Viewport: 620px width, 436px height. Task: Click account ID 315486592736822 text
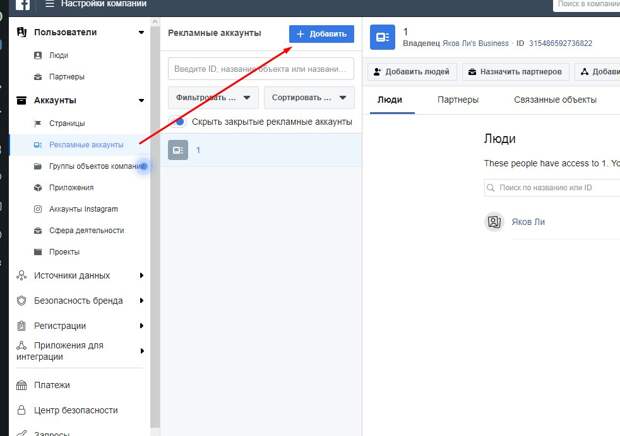[560, 43]
